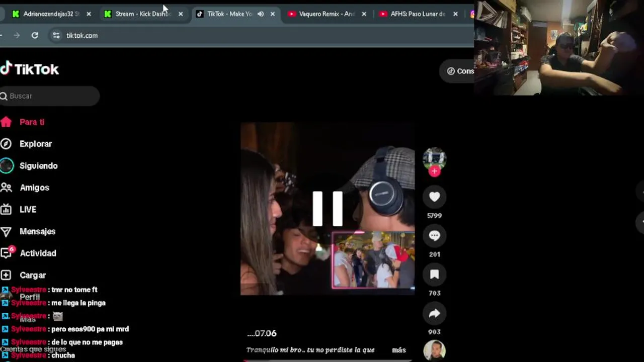Click the Cargar plus icon
The width and height of the screenshot is (644, 362).
click(x=6, y=275)
